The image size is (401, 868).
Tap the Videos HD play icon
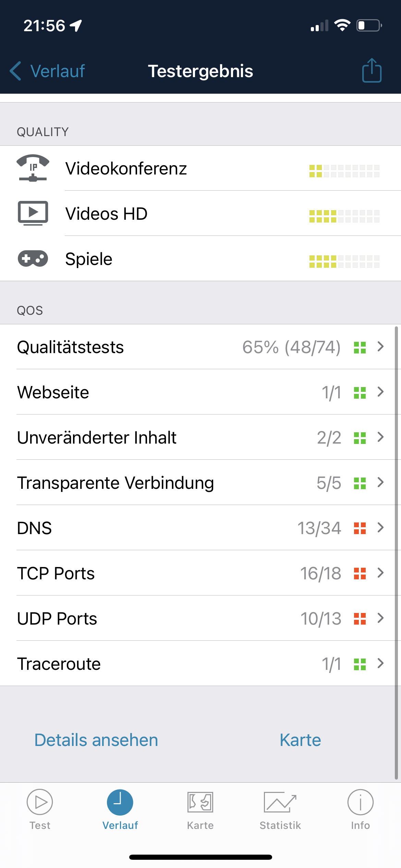(x=33, y=213)
